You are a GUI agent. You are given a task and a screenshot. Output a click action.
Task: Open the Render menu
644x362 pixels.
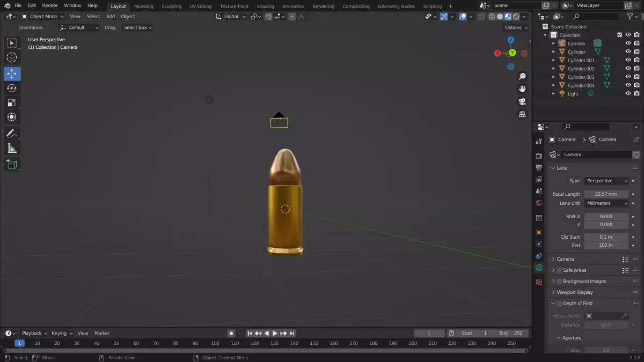pos(50,5)
